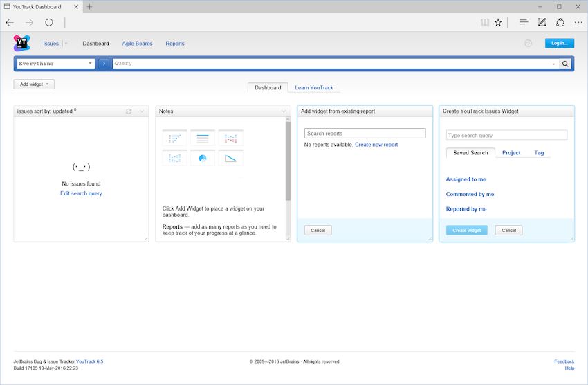
Task: Switch to the Project tab
Action: click(511, 153)
